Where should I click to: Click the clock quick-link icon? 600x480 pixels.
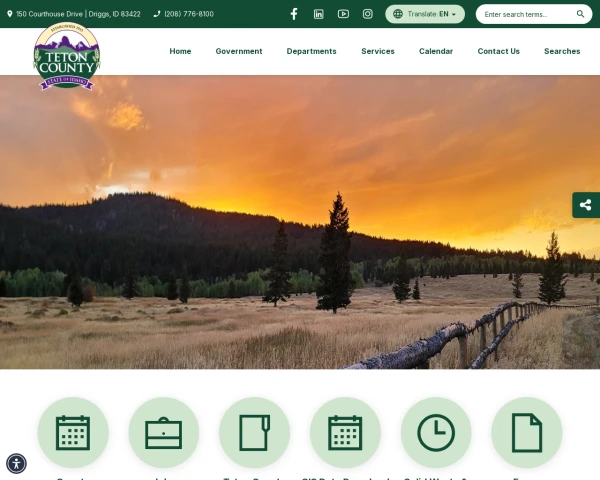pos(436,433)
